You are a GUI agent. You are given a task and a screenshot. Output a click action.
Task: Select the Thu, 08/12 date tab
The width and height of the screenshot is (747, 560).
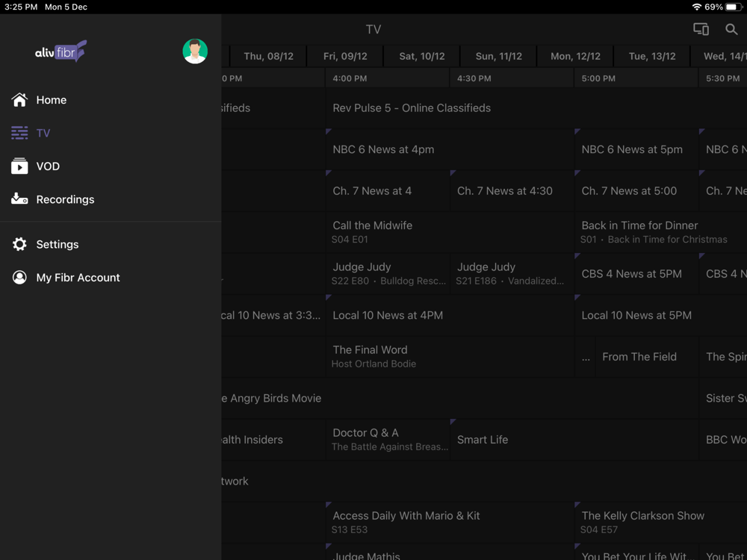(x=269, y=56)
